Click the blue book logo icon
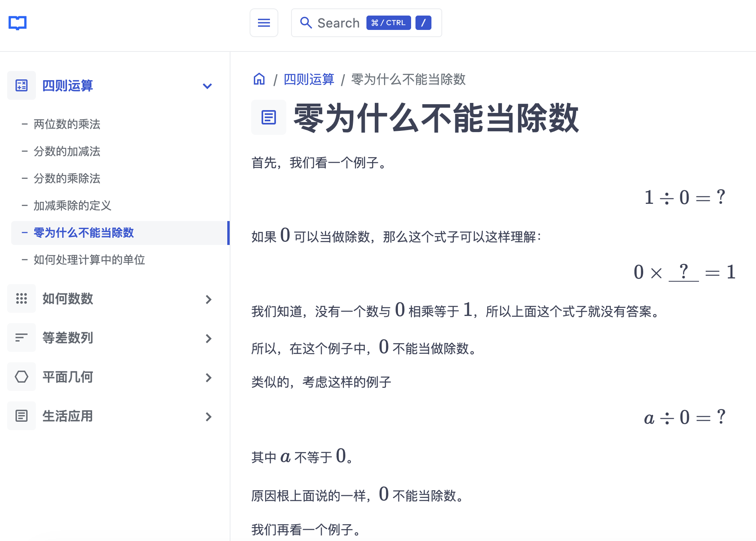Viewport: 756px width, 541px height. (18, 23)
